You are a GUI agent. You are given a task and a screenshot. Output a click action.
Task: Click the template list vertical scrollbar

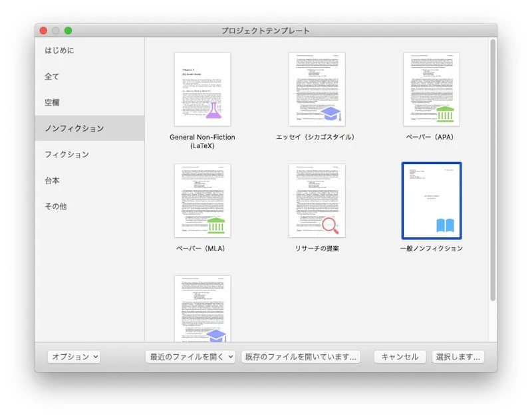(493, 170)
